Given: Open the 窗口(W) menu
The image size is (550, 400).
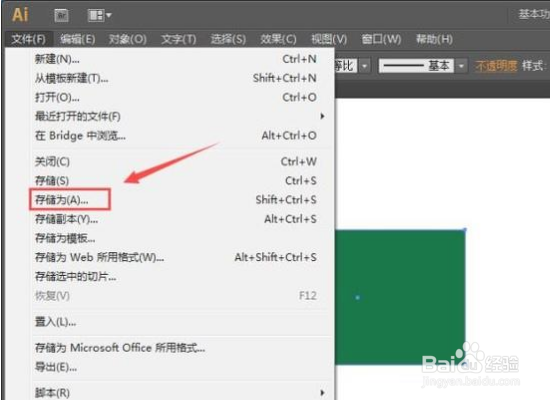Looking at the screenshot, I should tap(381, 39).
